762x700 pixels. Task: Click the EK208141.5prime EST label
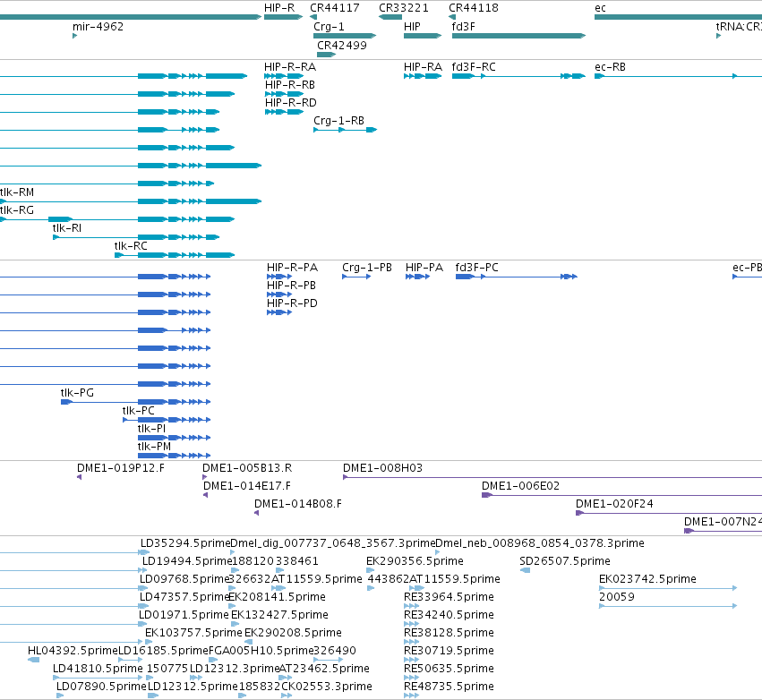[x=277, y=597]
